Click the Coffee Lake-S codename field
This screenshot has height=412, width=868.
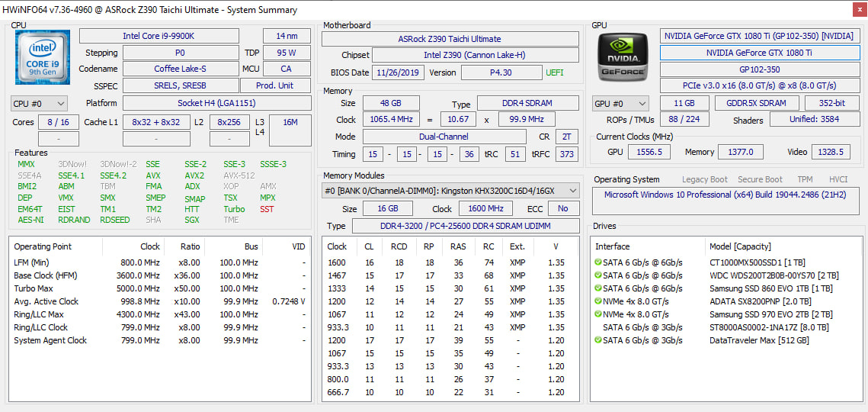(181, 69)
